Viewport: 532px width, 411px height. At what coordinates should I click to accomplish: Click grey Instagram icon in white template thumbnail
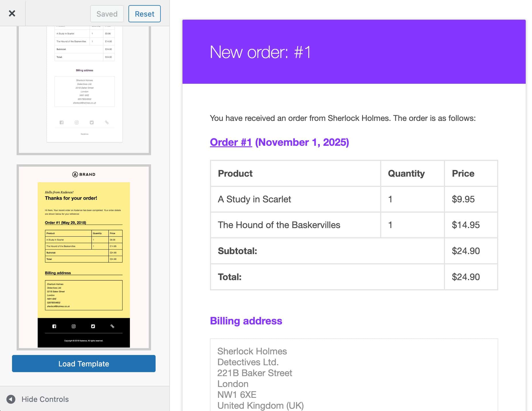coord(77,122)
